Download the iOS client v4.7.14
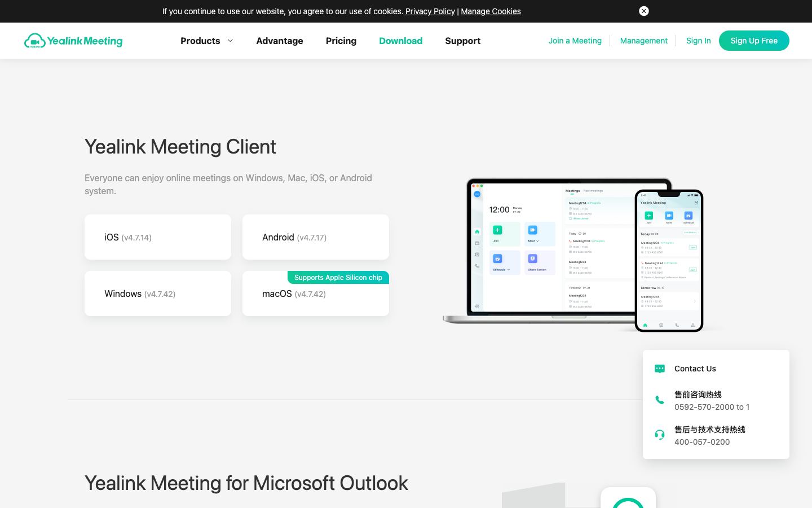This screenshot has width=812, height=508. [158, 237]
